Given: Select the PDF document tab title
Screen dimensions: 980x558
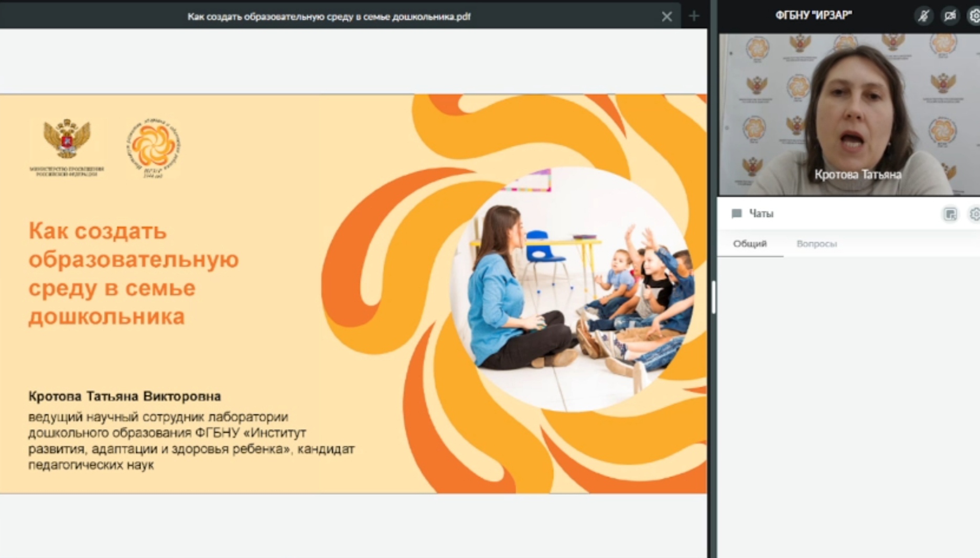Looking at the screenshot, I should click(329, 17).
